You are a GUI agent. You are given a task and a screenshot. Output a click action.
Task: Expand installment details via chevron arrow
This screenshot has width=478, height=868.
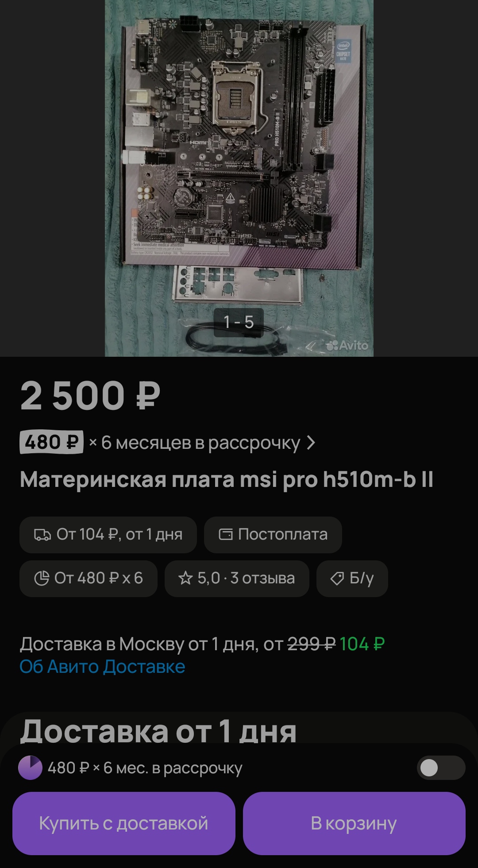point(311,443)
